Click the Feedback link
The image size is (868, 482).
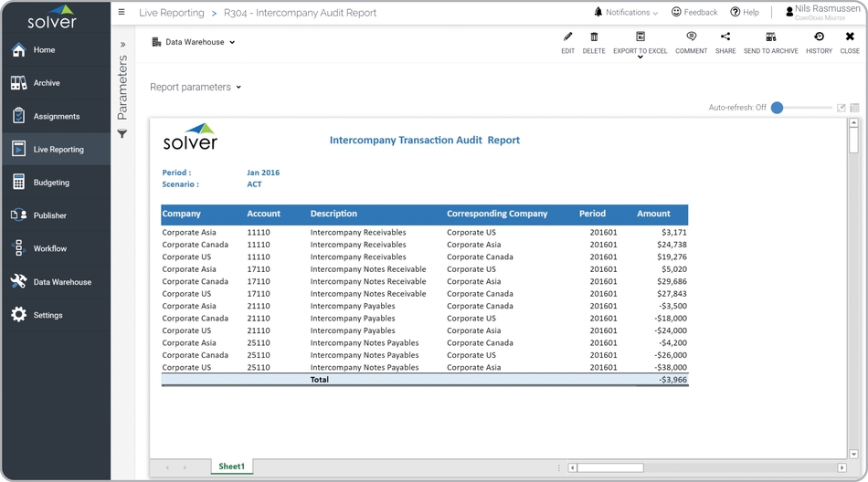(x=694, y=13)
